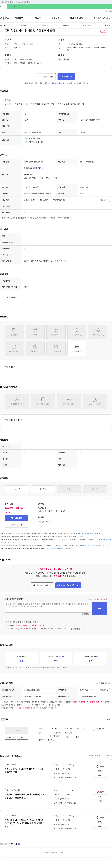112x868 pixels.
Task: Toggle 관심기업 star for the company
Action: [x=10, y=738]
